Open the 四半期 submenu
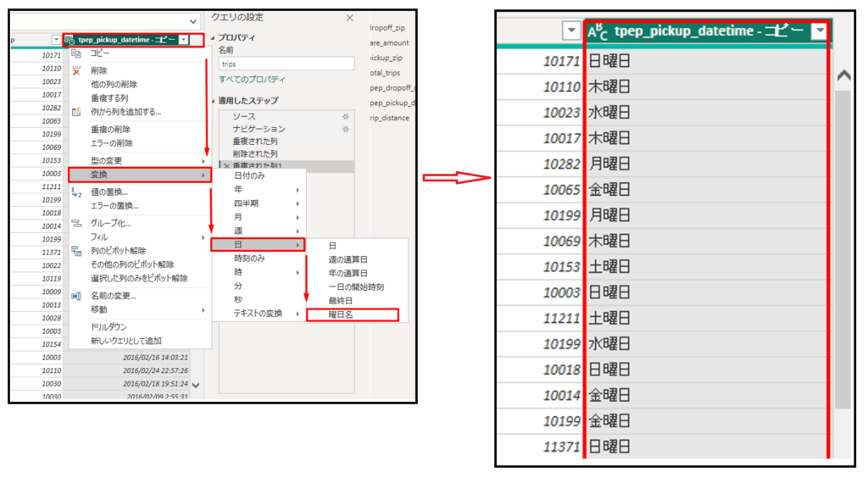 pos(259,203)
